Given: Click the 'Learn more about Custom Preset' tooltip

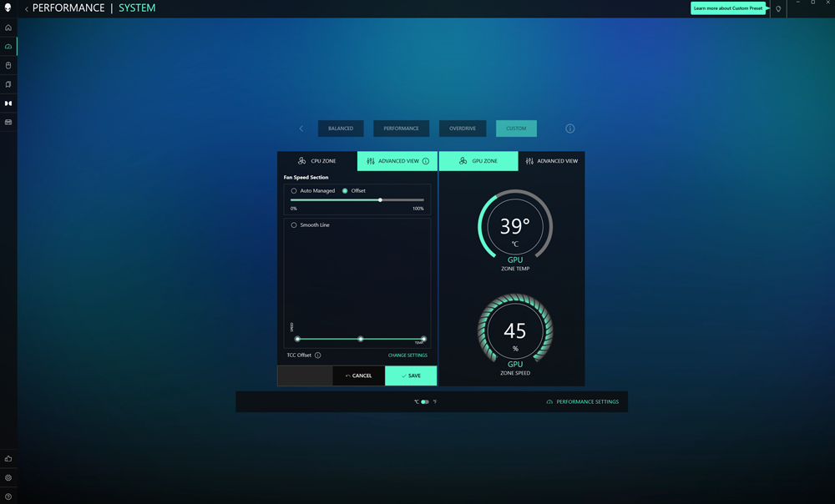Looking at the screenshot, I should [728, 8].
